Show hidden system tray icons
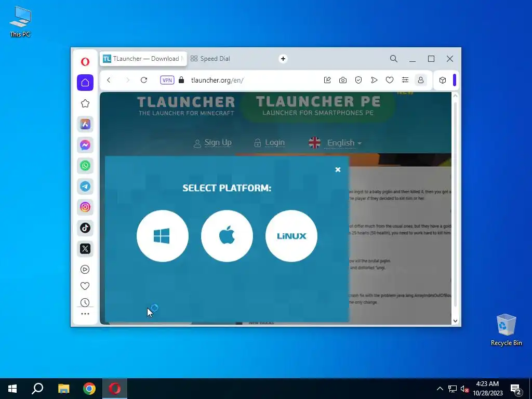532x399 pixels. click(440, 389)
